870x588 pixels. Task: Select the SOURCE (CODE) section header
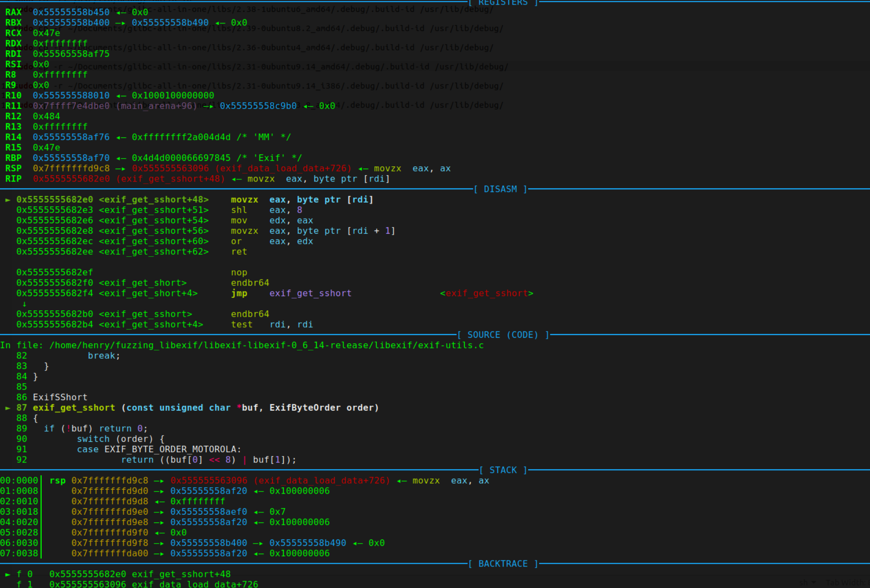(x=502, y=335)
